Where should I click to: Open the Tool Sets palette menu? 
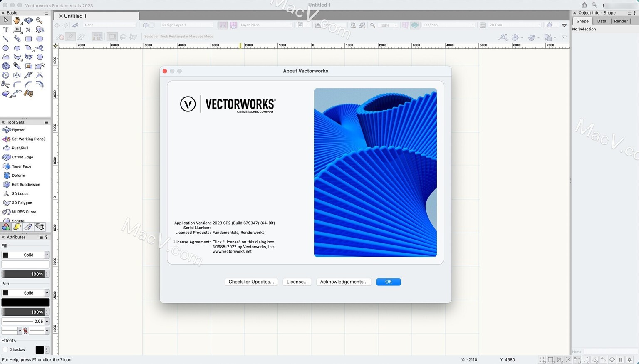pyautogui.click(x=46, y=122)
